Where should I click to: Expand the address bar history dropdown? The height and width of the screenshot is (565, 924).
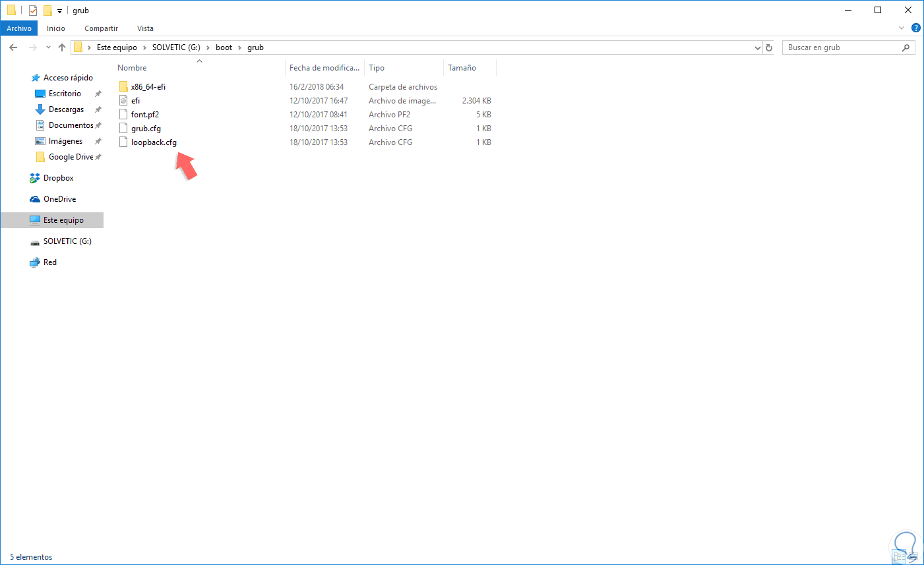[x=757, y=47]
